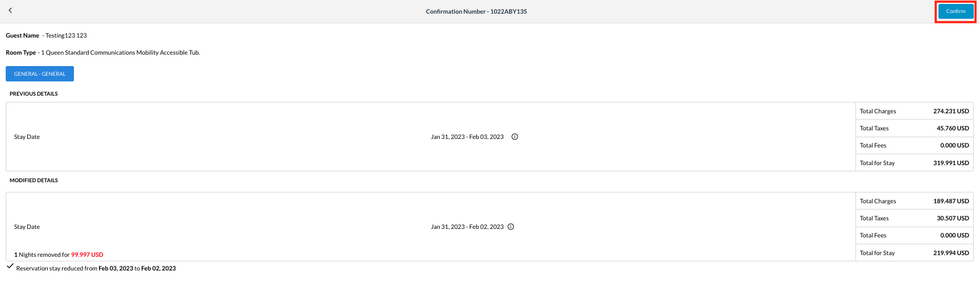Viewport: 980px width, 283px height.
Task: Select the MODIFIED DETAILS heading
Action: [34, 181]
